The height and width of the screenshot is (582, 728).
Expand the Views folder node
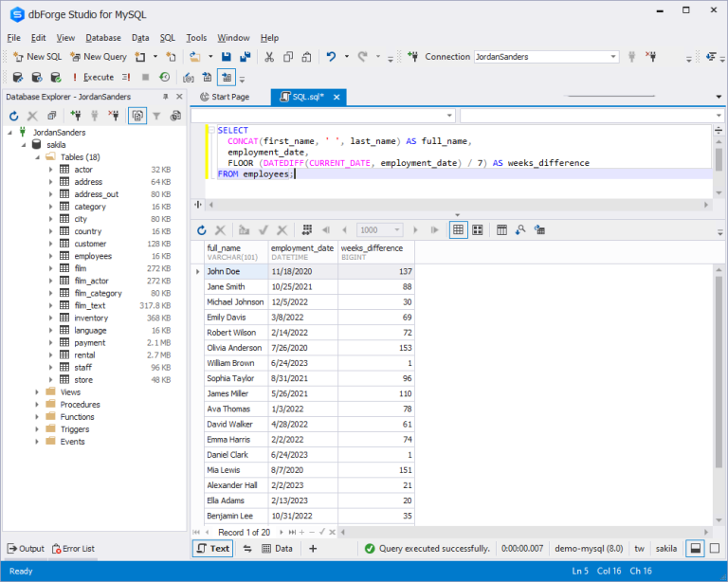pos(37,392)
